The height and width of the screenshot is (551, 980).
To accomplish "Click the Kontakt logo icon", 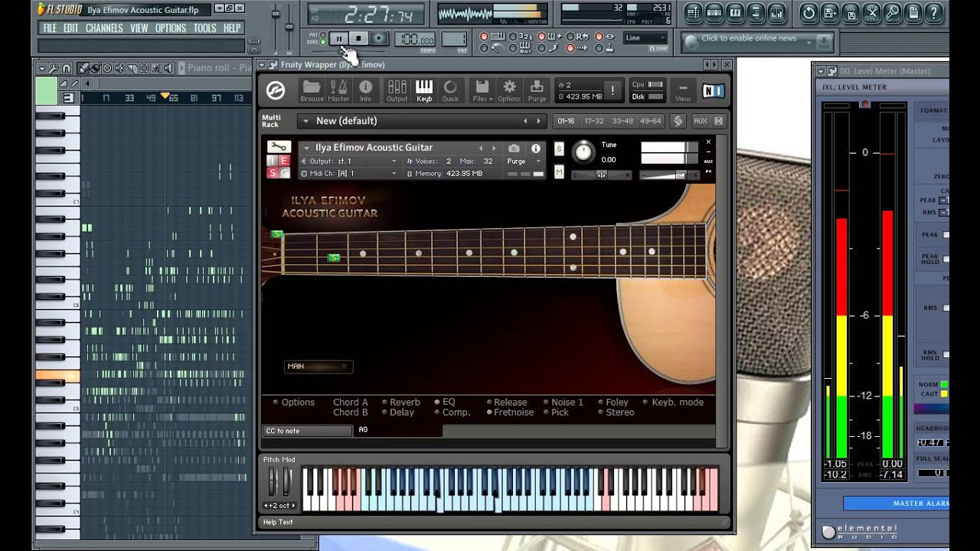I will (x=276, y=90).
